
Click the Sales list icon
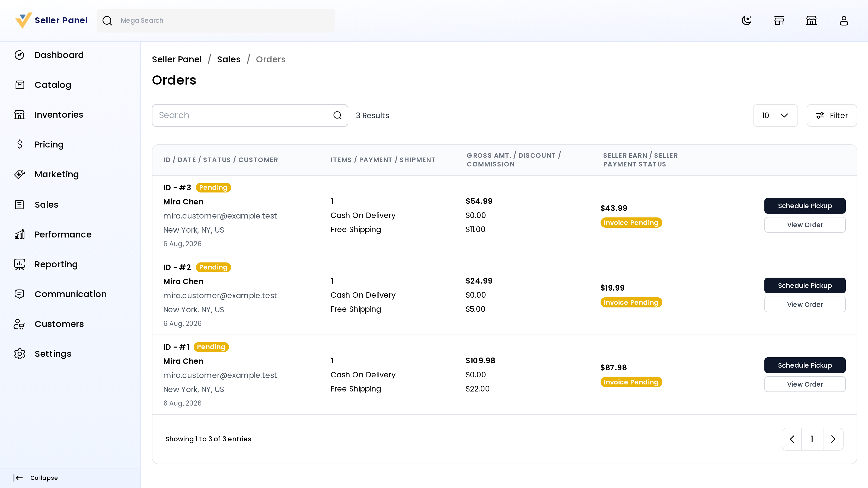click(20, 204)
